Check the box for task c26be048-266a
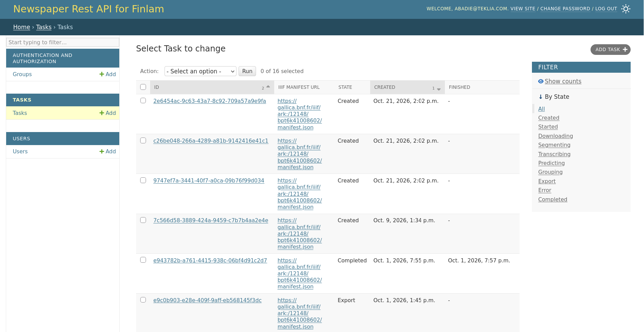Viewport: 644px width, 332px height. [143, 141]
